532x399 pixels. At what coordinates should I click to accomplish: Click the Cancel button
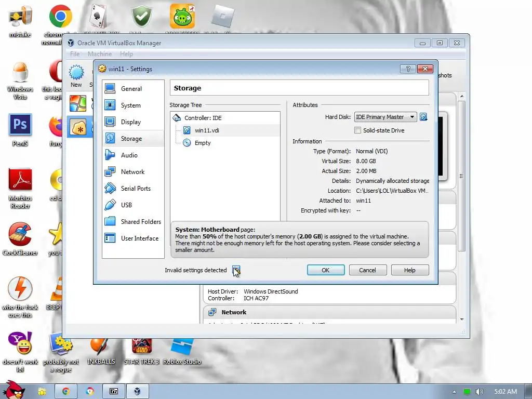point(367,270)
